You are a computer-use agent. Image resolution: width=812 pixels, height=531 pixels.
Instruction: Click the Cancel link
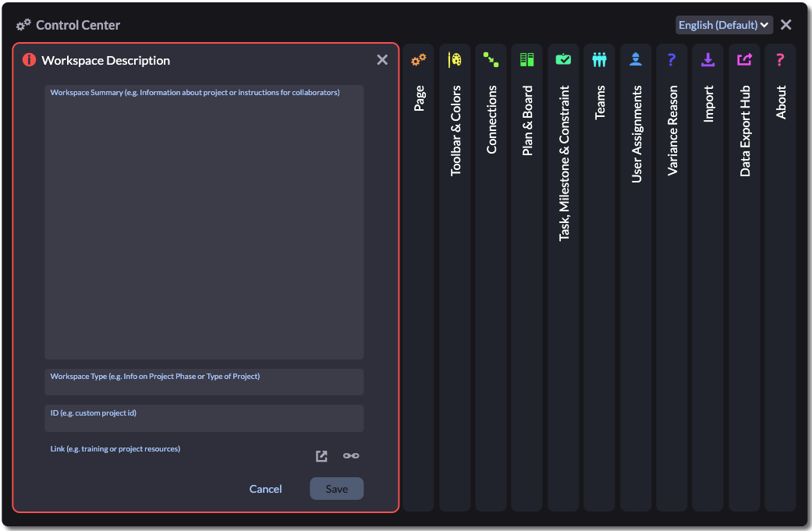pyautogui.click(x=266, y=489)
